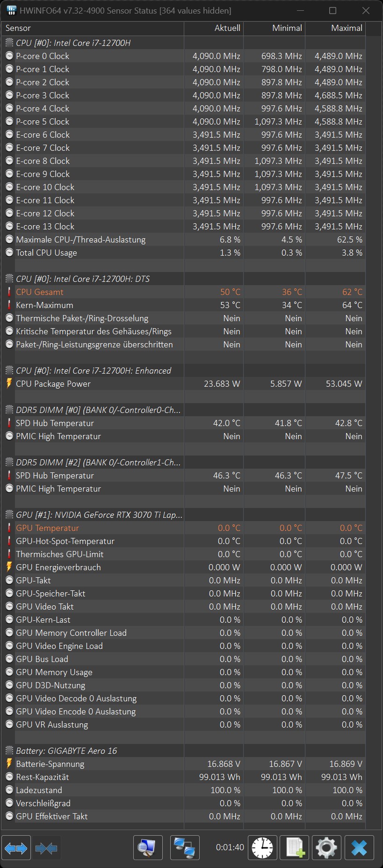Click the HWiNFO64 app icon in title bar

tap(11, 10)
